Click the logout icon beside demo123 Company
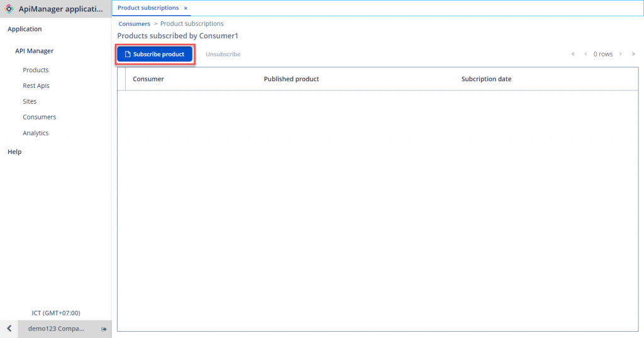644x338 pixels. 104,329
